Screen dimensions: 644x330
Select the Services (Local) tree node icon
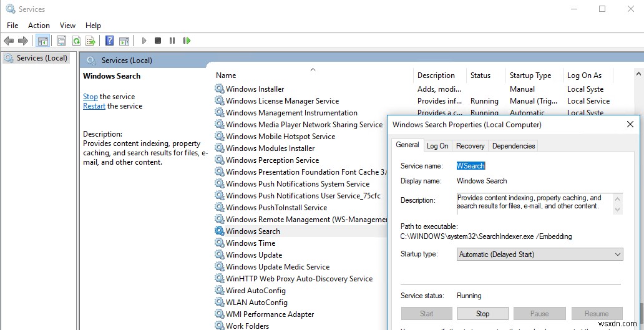9,58
